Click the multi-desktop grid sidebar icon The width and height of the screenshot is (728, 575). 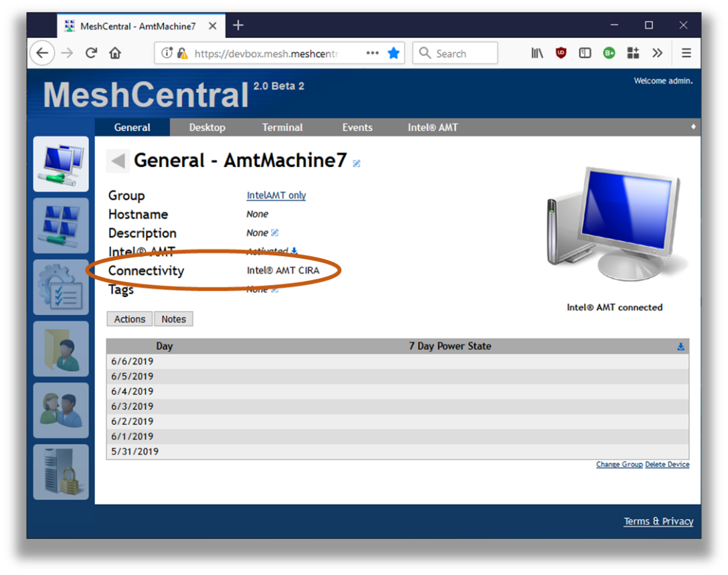tap(61, 226)
